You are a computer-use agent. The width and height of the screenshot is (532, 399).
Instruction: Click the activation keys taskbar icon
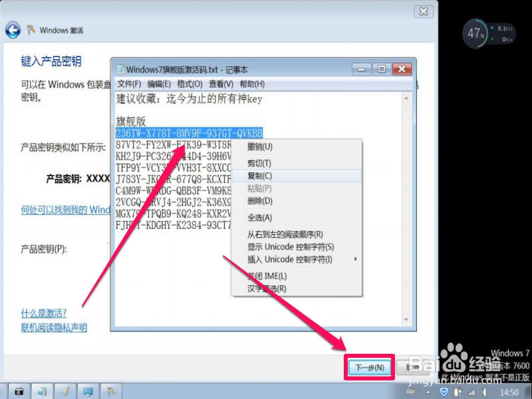pos(111,392)
